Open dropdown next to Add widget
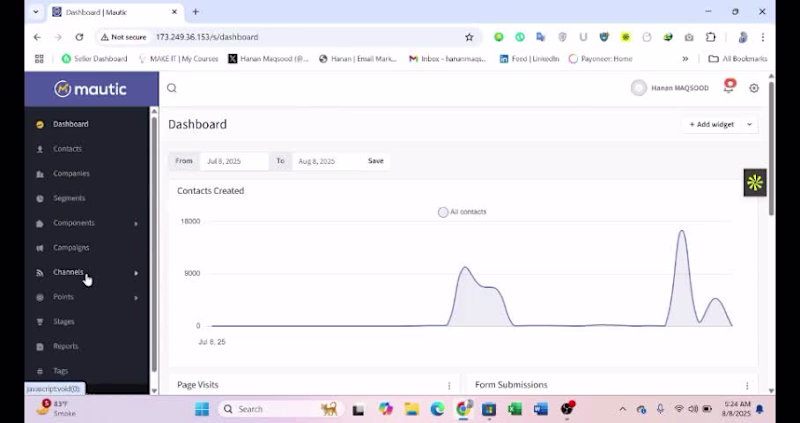This screenshot has height=423, width=800. [x=749, y=125]
